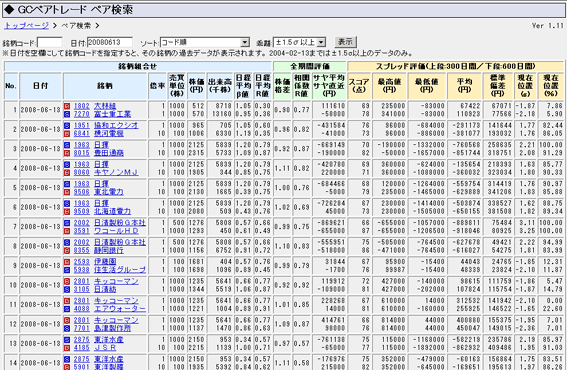Viewport: 567px width, 370px height.
Task: Click the red marker icon beside code 6841
Action: 67,133
